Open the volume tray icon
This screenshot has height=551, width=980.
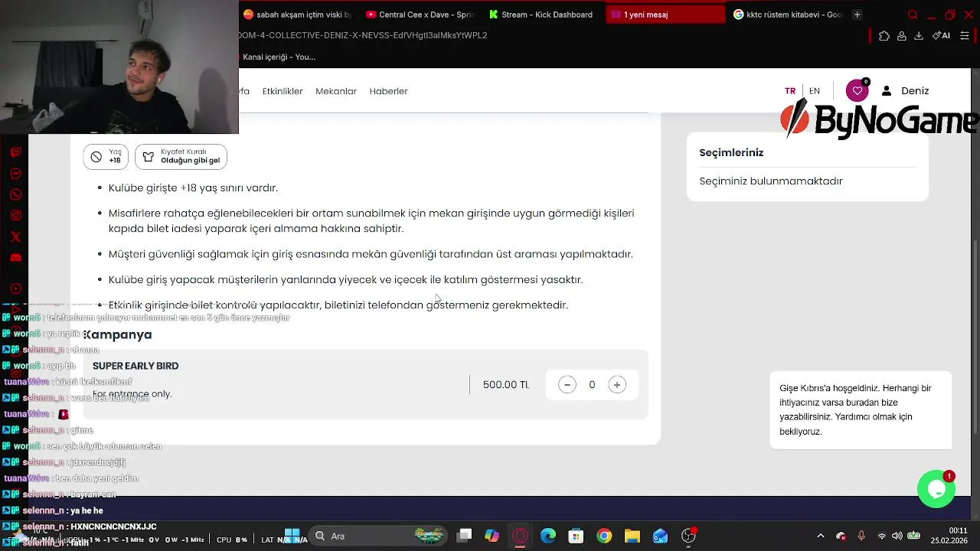pyautogui.click(x=897, y=536)
